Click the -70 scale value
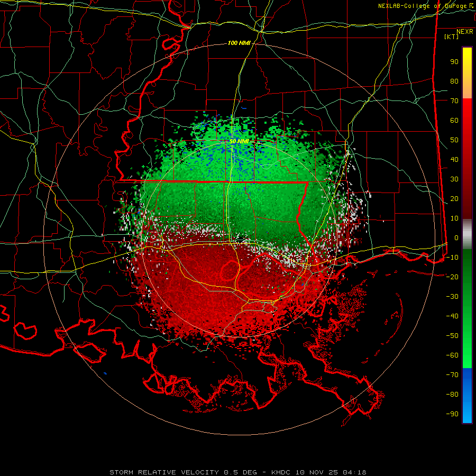This screenshot has height=476, width=476. [x=452, y=374]
